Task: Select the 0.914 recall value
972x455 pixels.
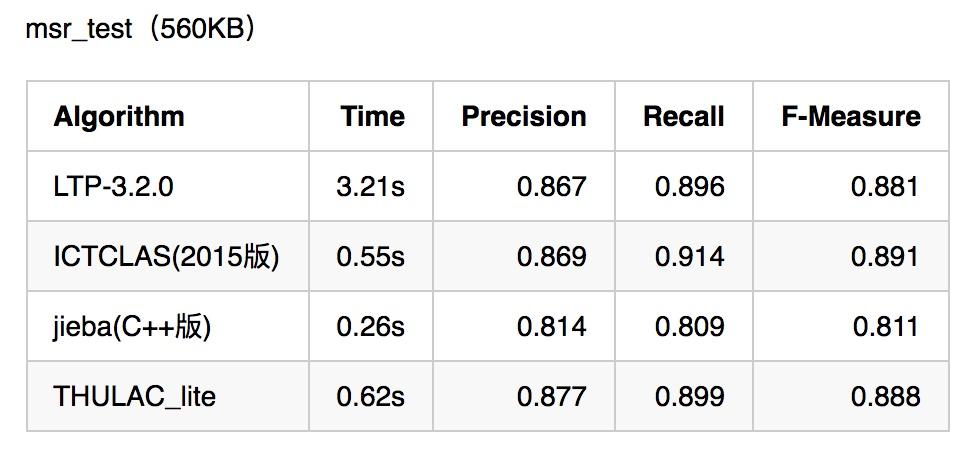Action: 689,257
